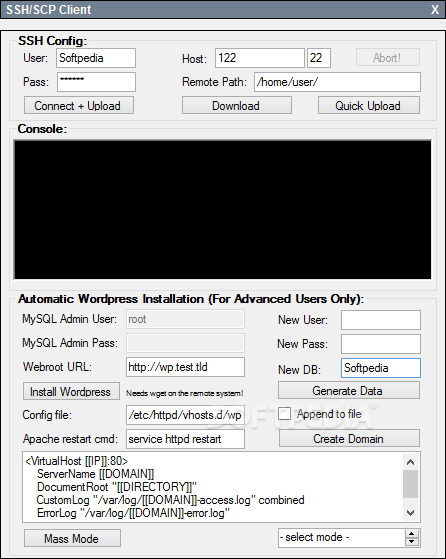Edit the SSH port field showing 22

coord(319,58)
